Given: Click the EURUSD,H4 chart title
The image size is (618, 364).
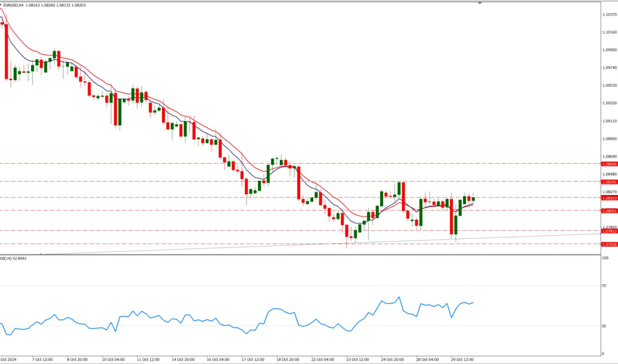Looking at the screenshot, I should pyautogui.click(x=13, y=5).
